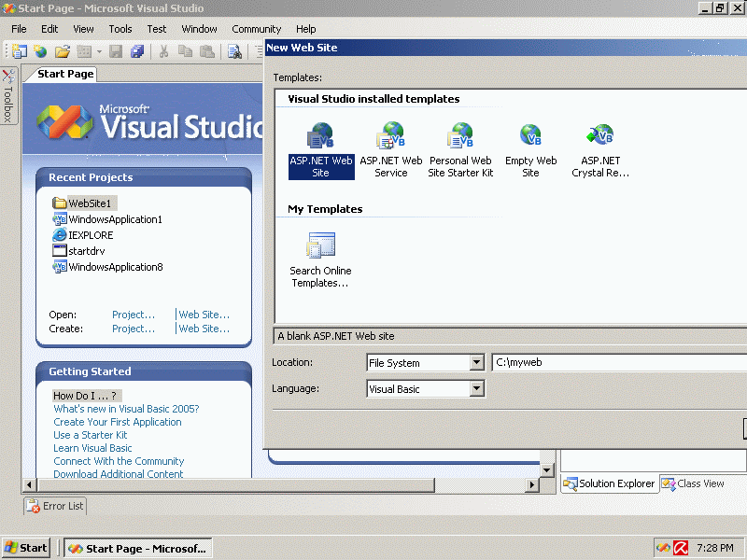The width and height of the screenshot is (747, 560).
Task: Click the New Web Site toolbar icon
Action: [40, 51]
